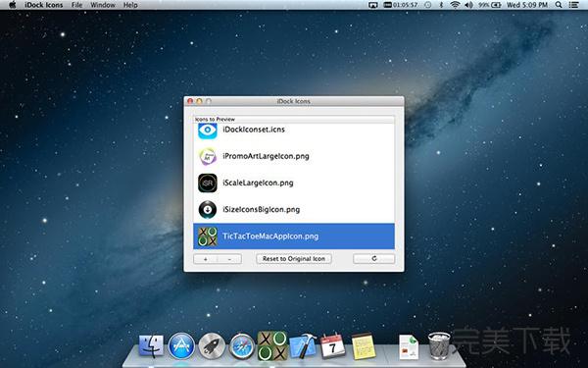Screen dimensions: 588x368
Task: Open Xcode hammer icon in Dock
Action: (303, 345)
